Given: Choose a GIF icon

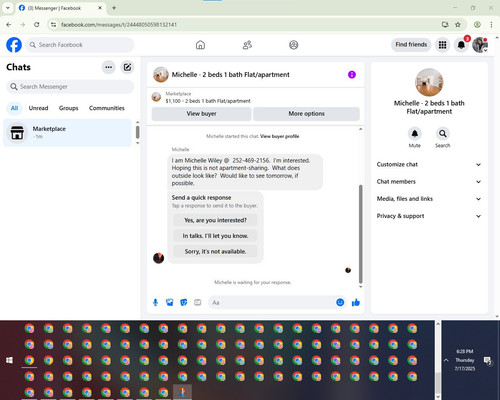Looking at the screenshot, I should click(198, 303).
